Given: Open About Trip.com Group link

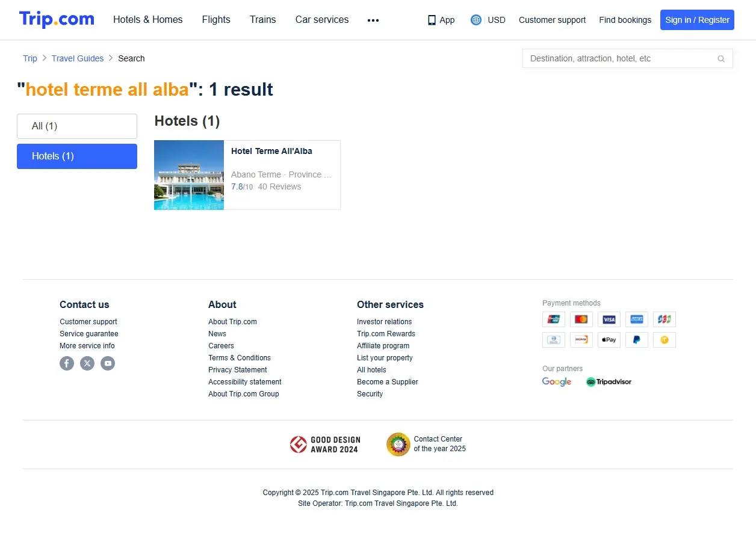Looking at the screenshot, I should tap(244, 394).
